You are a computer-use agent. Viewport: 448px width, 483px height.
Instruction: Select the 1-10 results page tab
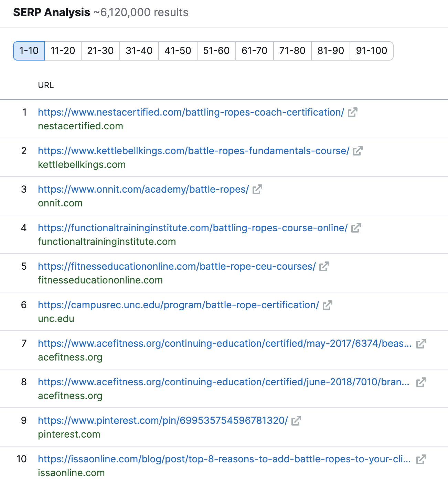tap(29, 51)
